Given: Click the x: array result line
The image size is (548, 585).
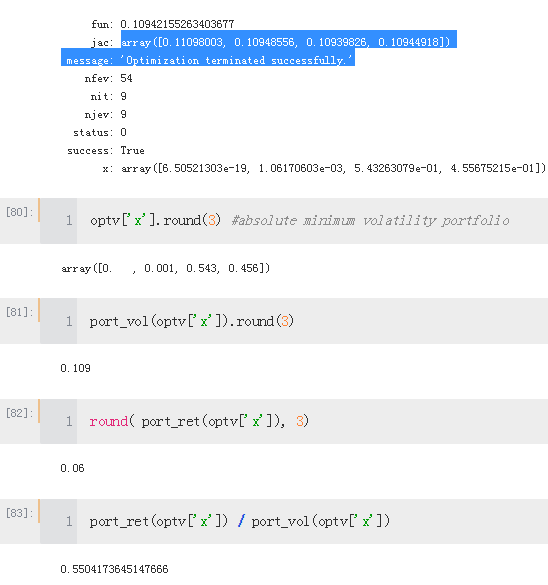Looking at the screenshot, I should point(324,169).
